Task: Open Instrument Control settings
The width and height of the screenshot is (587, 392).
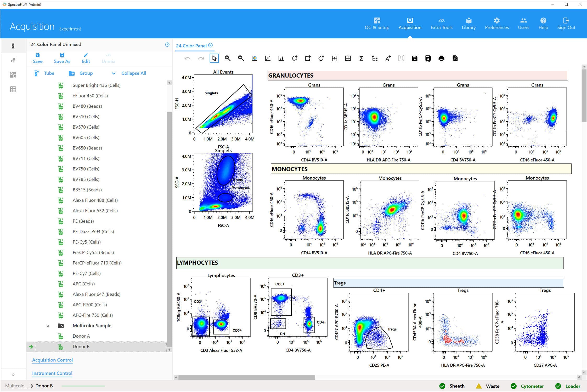Action: pyautogui.click(x=52, y=373)
